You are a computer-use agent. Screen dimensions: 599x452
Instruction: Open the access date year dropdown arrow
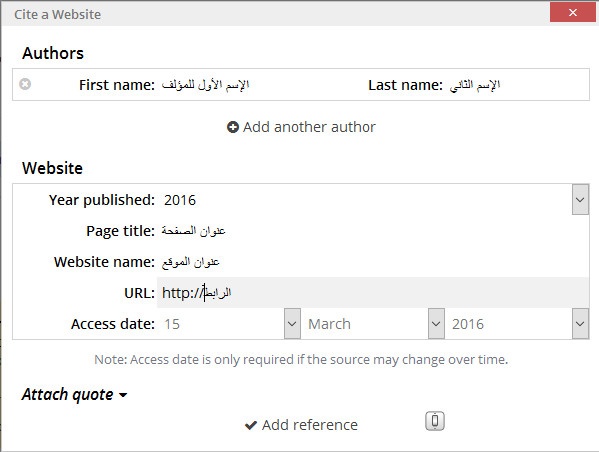580,324
